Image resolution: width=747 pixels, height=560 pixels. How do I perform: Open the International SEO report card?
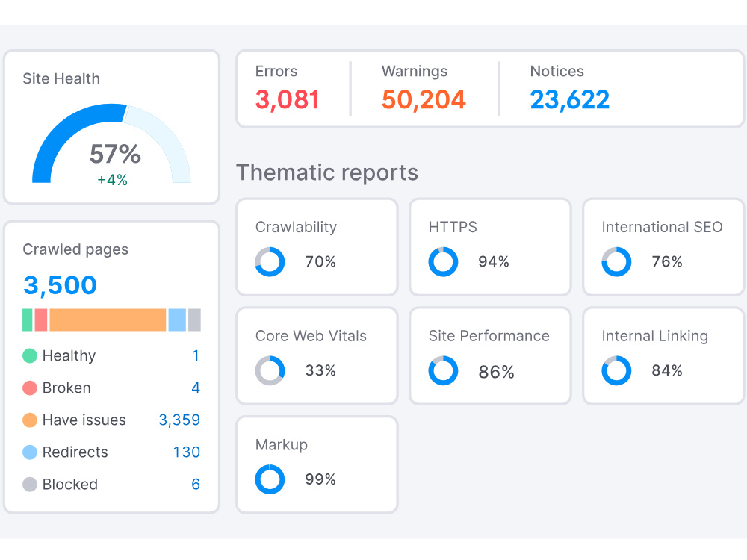[663, 247]
